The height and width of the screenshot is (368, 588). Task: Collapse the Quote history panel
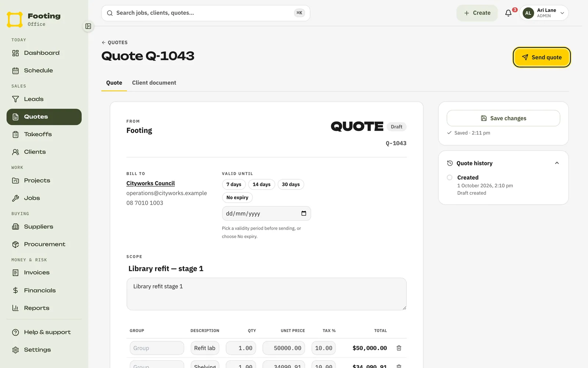[x=557, y=163]
